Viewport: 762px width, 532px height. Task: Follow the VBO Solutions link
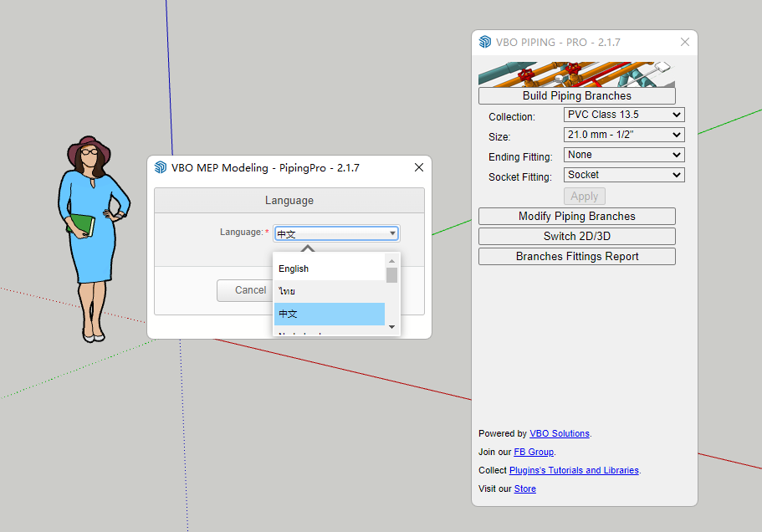click(x=559, y=434)
